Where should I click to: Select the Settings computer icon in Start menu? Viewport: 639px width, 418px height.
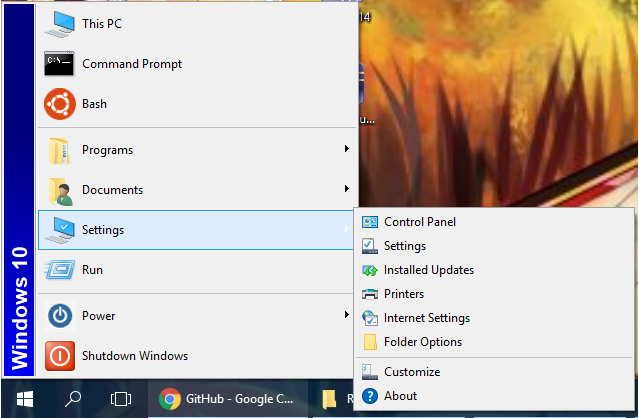pyautogui.click(x=59, y=230)
